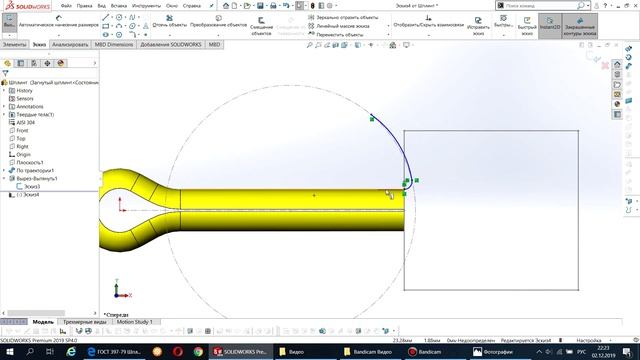Select the Corner Rectangle tool

click(106, 26)
